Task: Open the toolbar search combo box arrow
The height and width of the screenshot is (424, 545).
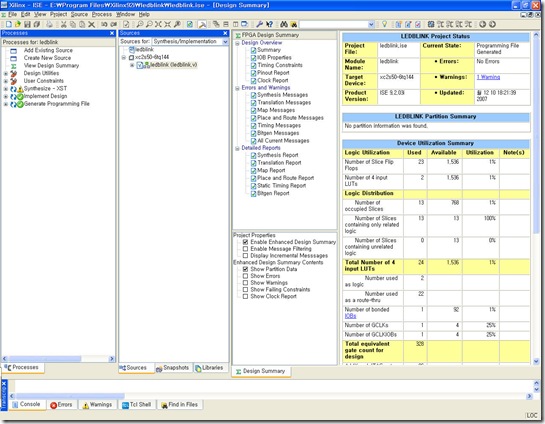Action: pyautogui.click(x=371, y=24)
